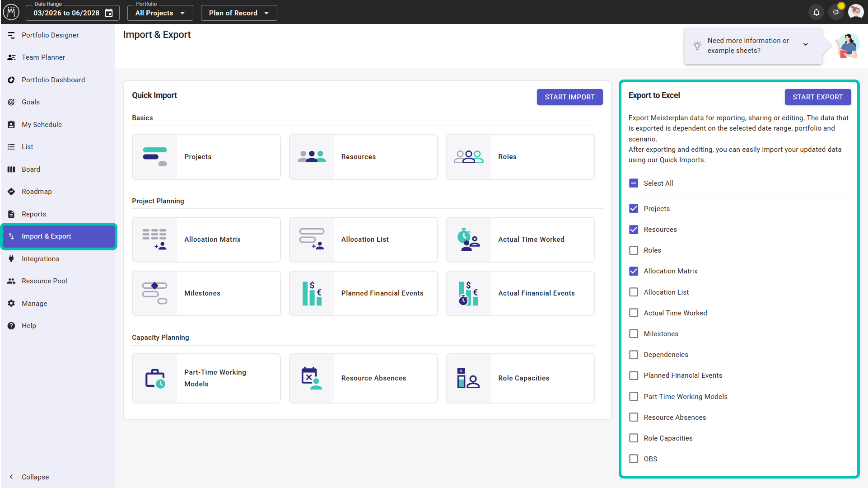Open the Allocation Matrix import tile

[x=206, y=239]
